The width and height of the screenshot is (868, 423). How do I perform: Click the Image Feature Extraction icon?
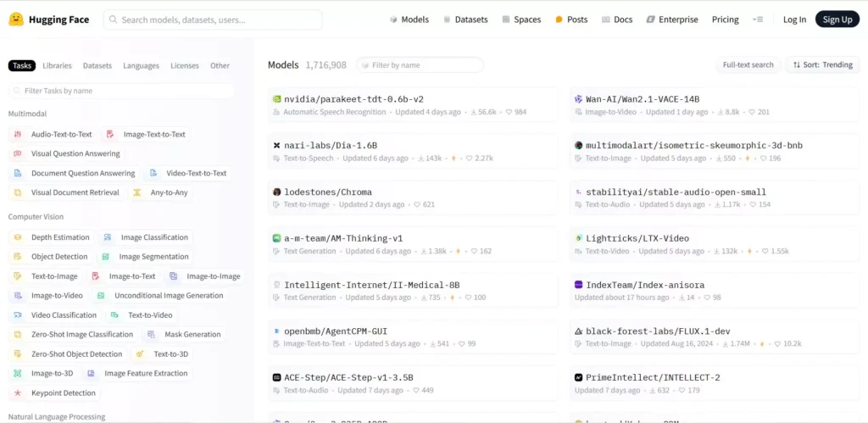[91, 374]
